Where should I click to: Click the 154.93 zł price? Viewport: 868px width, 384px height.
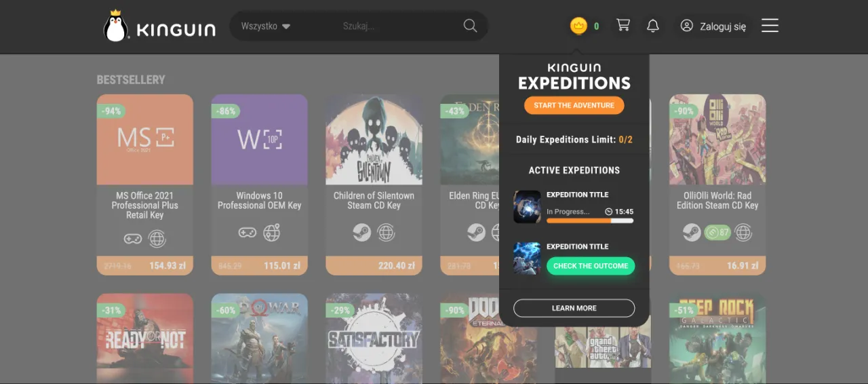tap(167, 266)
